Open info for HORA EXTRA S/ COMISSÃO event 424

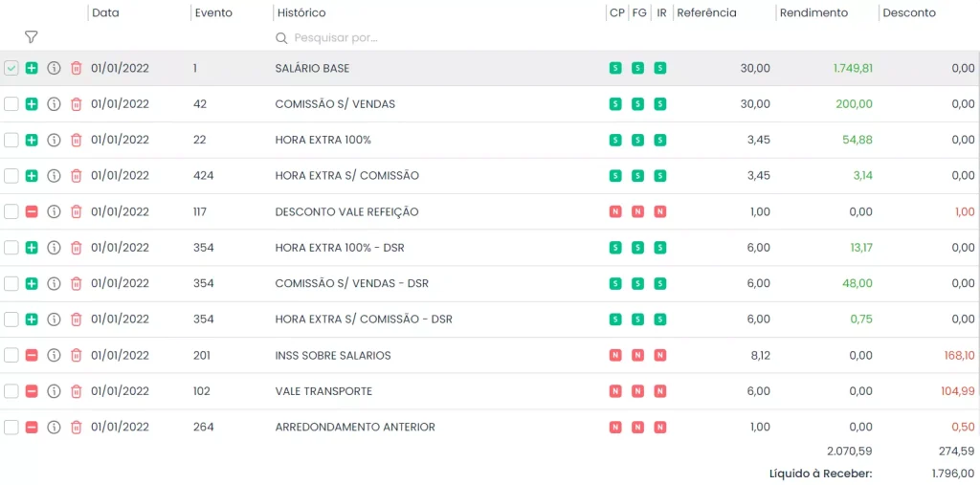[54, 176]
